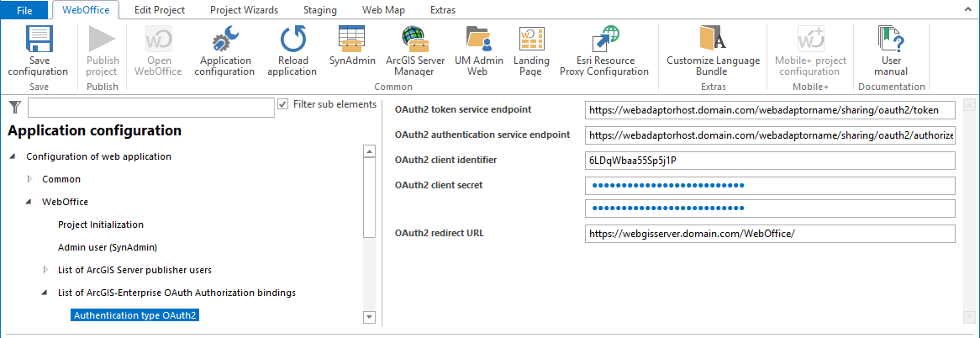
Task: Click the Publish project icon
Action: coord(102,40)
